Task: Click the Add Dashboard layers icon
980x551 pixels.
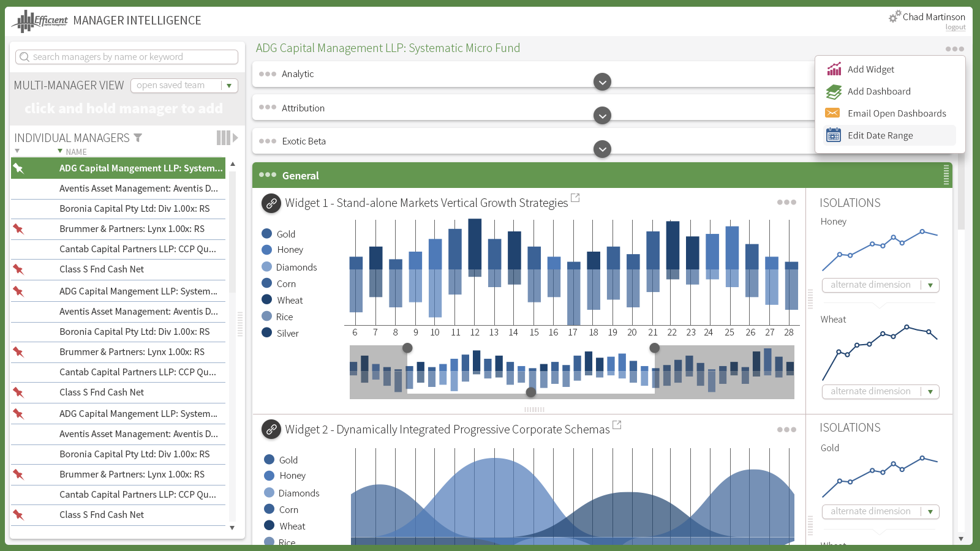Action: (x=834, y=92)
